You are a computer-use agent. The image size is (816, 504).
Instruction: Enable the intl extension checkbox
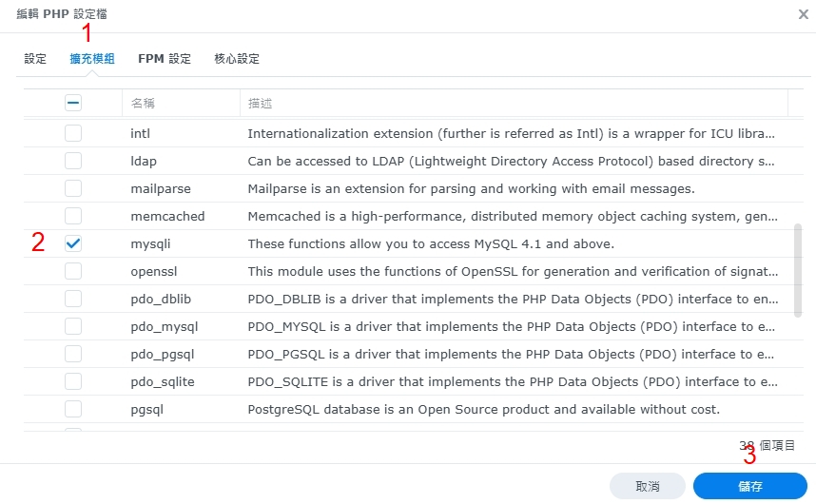(73, 133)
